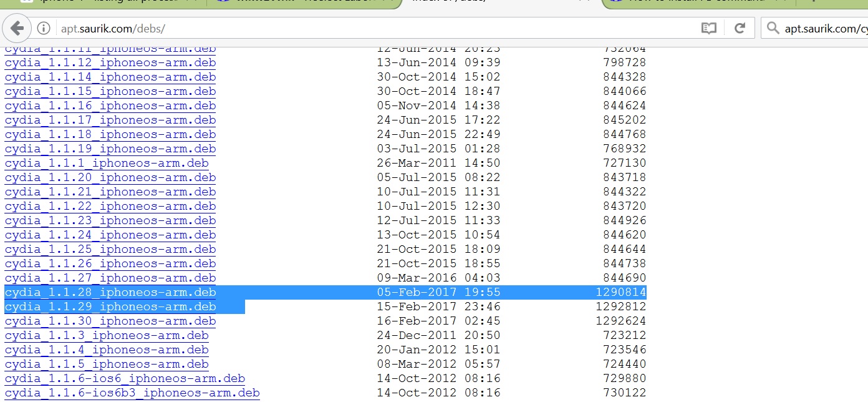The image size is (868, 402).
Task: Click inside the address bar
Action: [x=249, y=27]
